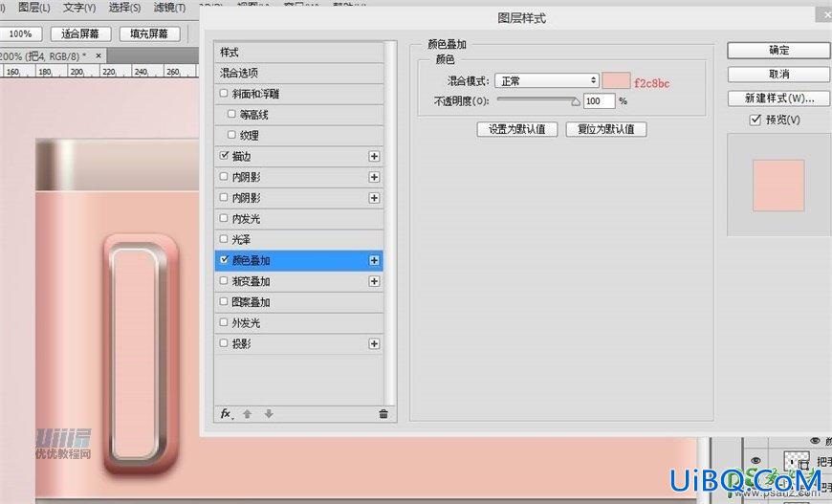Image resolution: width=832 pixels, height=504 pixels.
Task: Click 填充屏幕 button
Action: point(149,34)
